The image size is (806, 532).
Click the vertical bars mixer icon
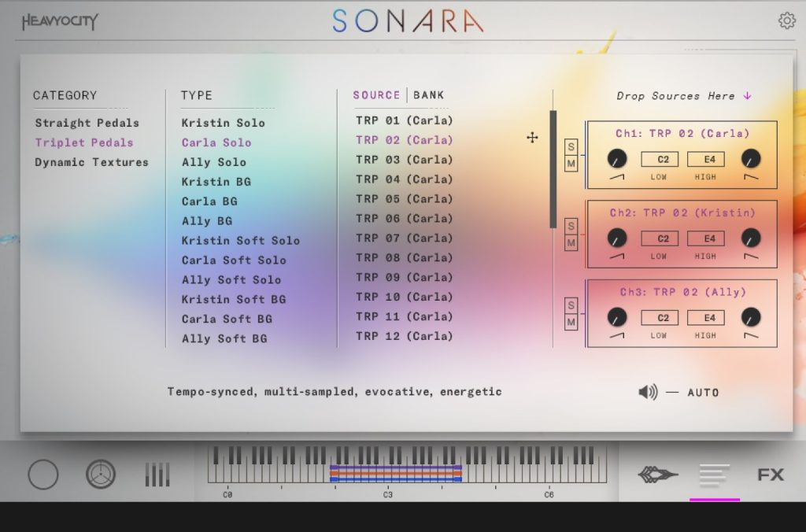coord(157,475)
